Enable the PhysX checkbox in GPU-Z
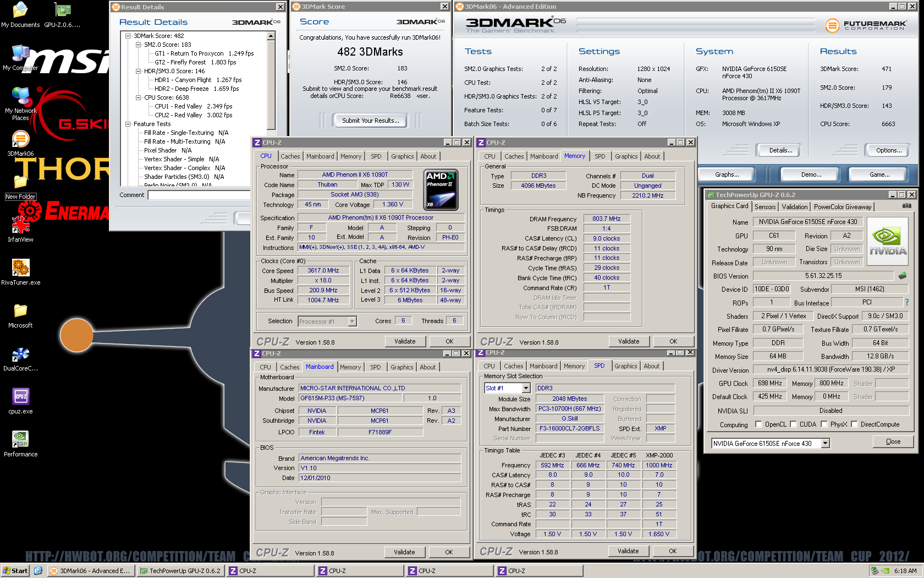The image size is (924, 578). (824, 424)
